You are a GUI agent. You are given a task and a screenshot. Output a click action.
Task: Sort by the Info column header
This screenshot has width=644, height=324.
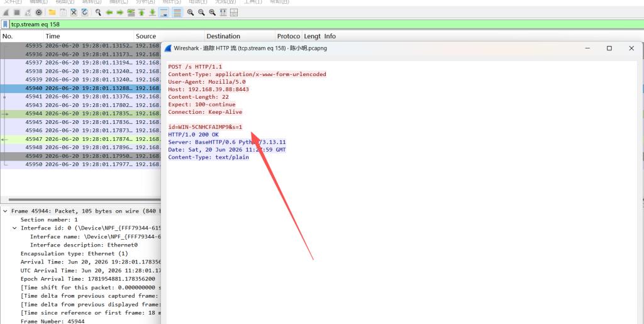pyautogui.click(x=330, y=36)
